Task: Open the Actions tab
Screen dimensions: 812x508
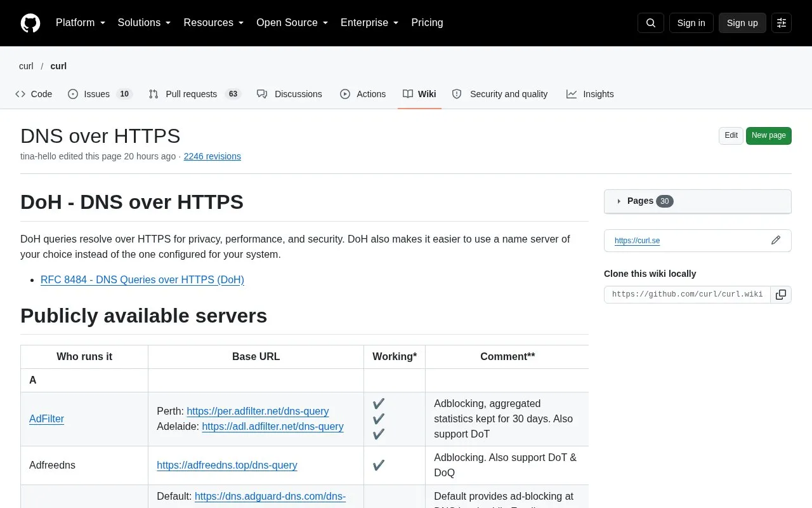Action: [x=363, y=94]
